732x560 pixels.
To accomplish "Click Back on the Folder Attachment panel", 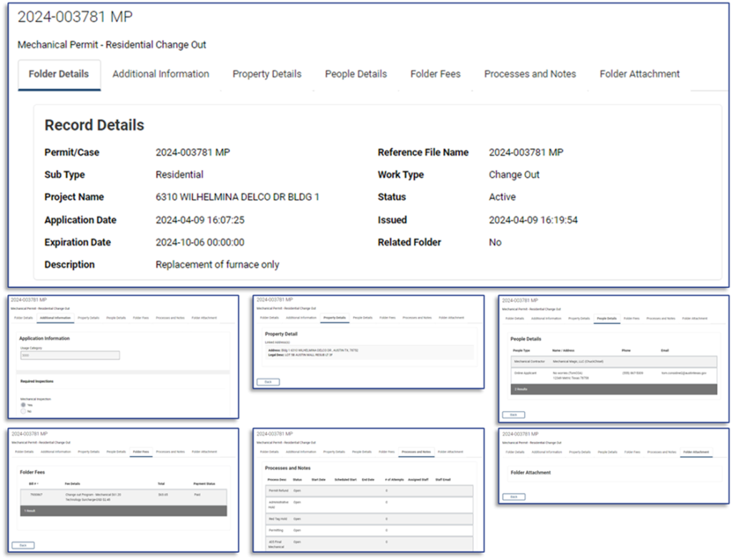I will coord(514,496).
